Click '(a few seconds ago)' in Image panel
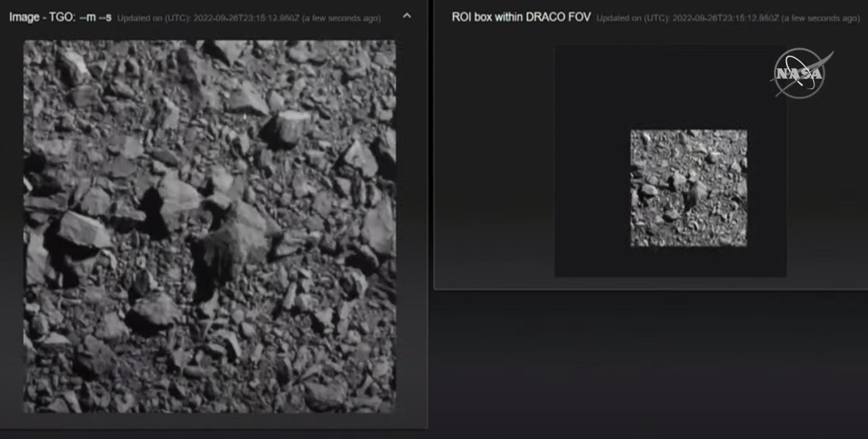This screenshot has width=868, height=439. pos(341,18)
